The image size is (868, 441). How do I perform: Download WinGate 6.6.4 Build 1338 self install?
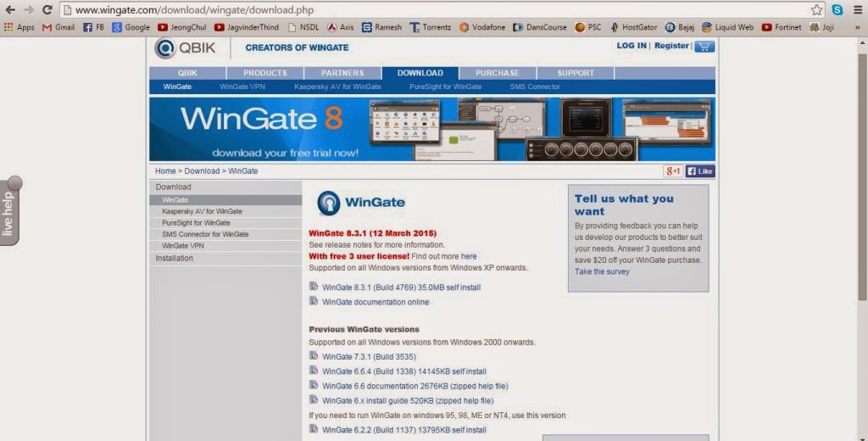[x=404, y=371]
